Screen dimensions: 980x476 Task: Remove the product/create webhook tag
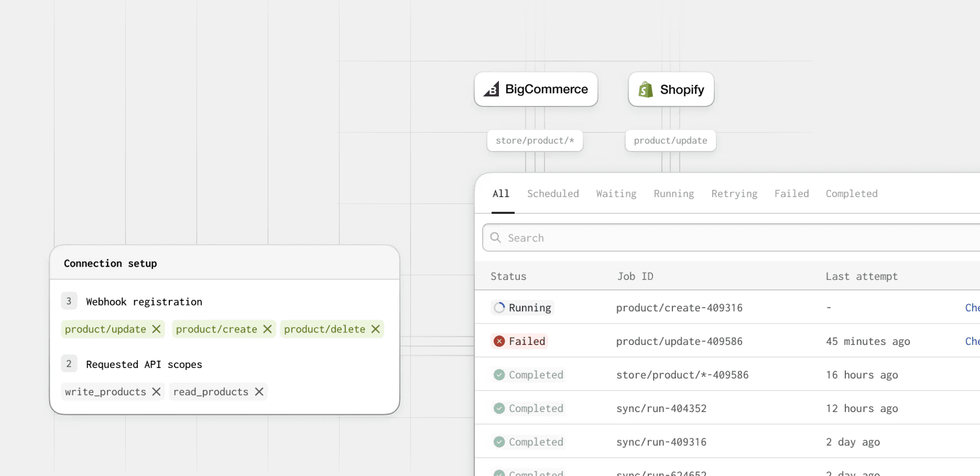(267, 329)
